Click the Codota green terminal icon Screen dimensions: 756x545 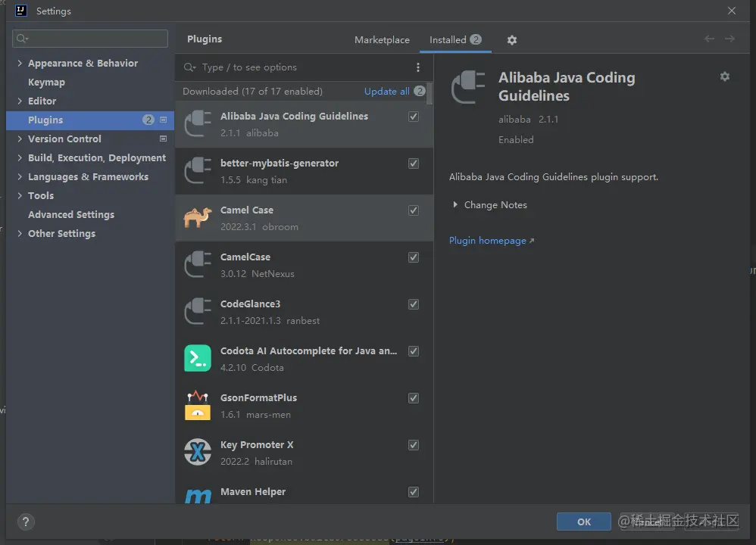coord(198,358)
